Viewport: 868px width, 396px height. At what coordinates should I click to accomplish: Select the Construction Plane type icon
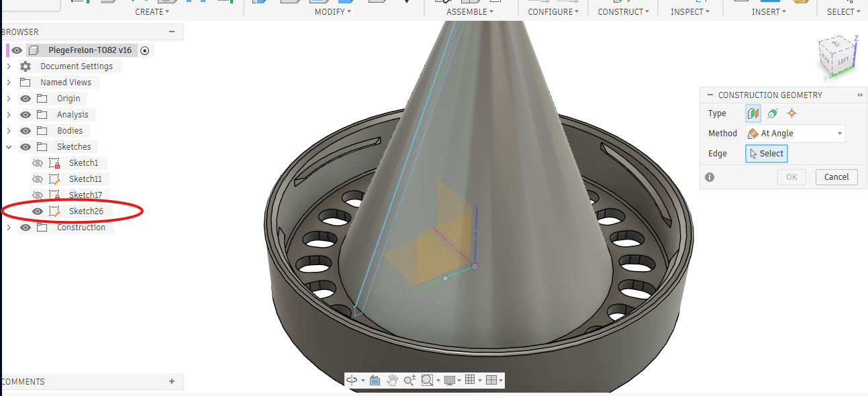(x=753, y=113)
